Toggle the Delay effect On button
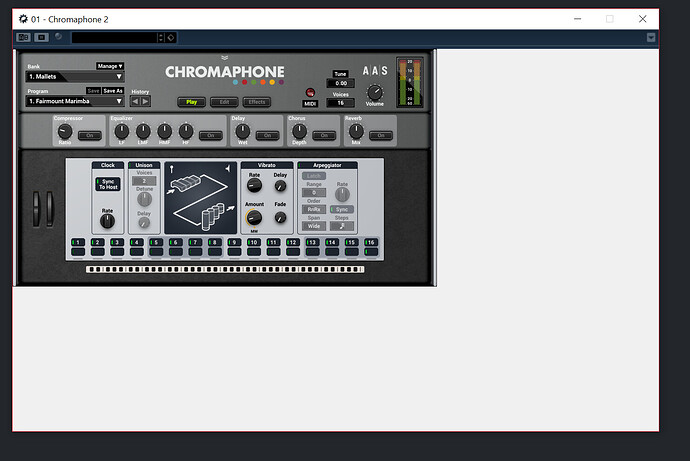Screen dimensions: 690x461 268,135
